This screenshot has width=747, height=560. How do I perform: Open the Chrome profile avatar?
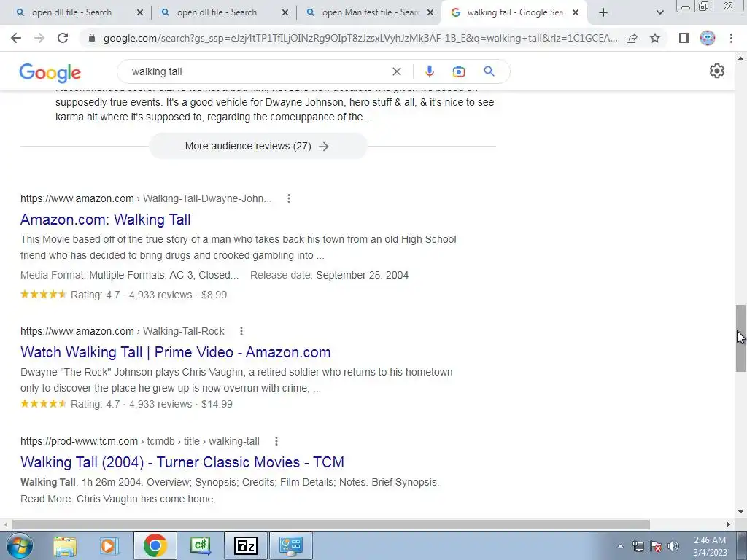tap(708, 38)
